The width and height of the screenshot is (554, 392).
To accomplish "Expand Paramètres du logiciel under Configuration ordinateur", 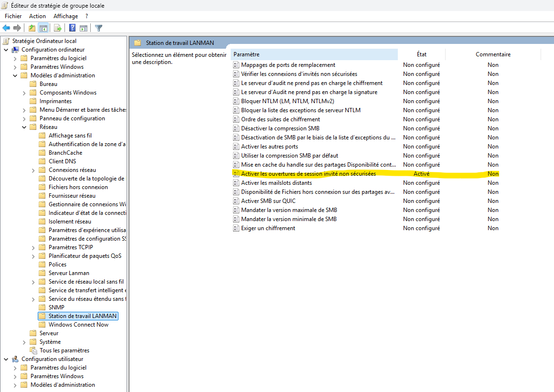I will 15,59.
